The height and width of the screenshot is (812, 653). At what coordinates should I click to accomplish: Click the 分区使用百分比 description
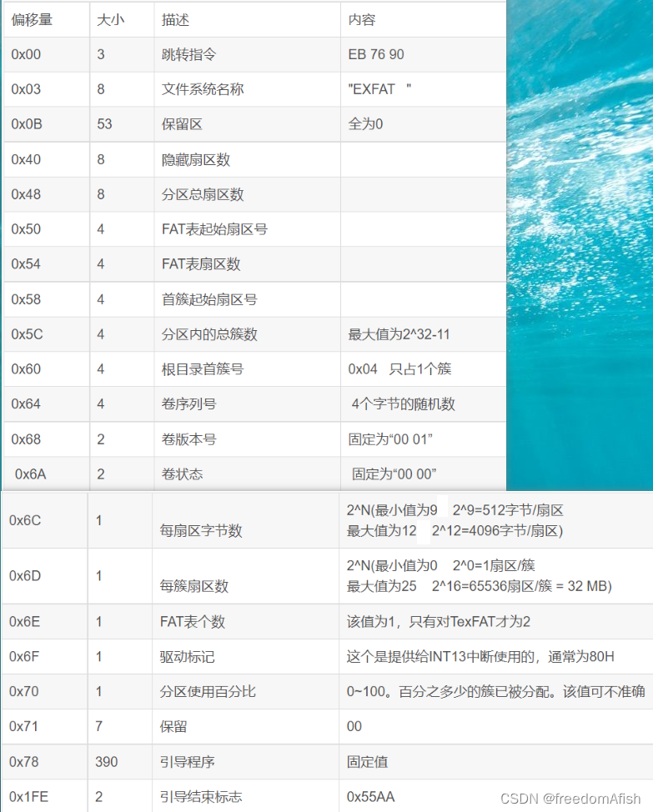208,691
